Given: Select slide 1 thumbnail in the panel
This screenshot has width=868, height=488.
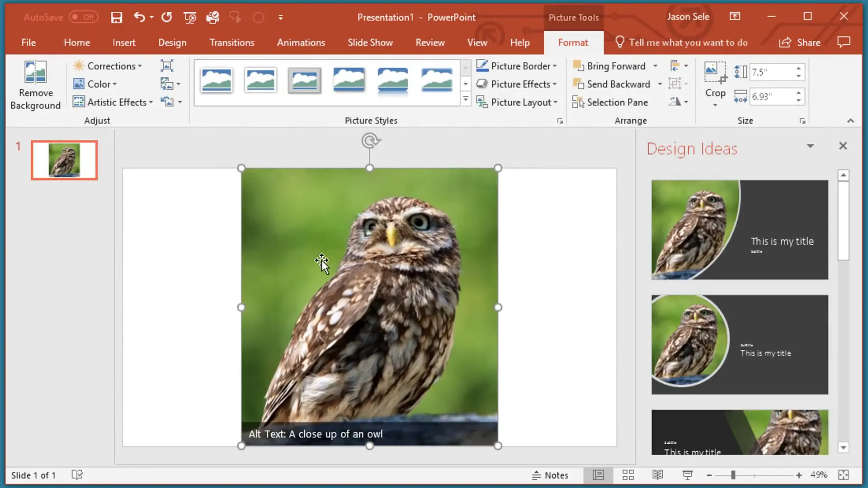Looking at the screenshot, I should point(64,160).
